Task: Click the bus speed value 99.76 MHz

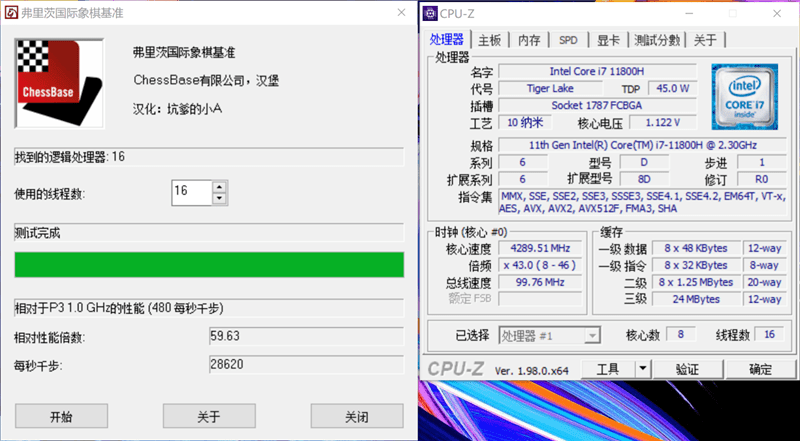Action: tap(540, 282)
